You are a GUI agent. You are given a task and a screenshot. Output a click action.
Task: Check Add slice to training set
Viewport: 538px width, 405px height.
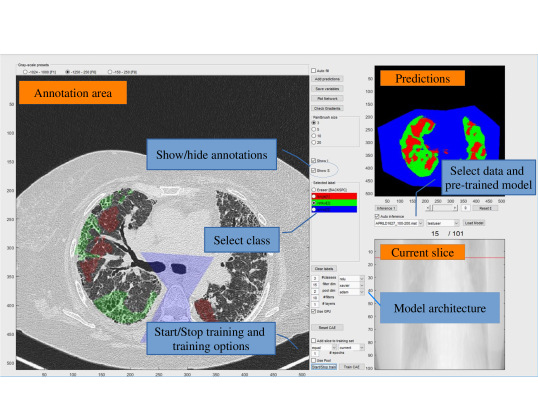[313, 340]
